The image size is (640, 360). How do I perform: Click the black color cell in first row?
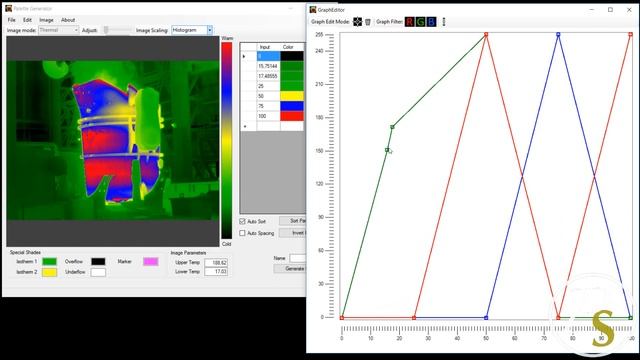(292, 56)
